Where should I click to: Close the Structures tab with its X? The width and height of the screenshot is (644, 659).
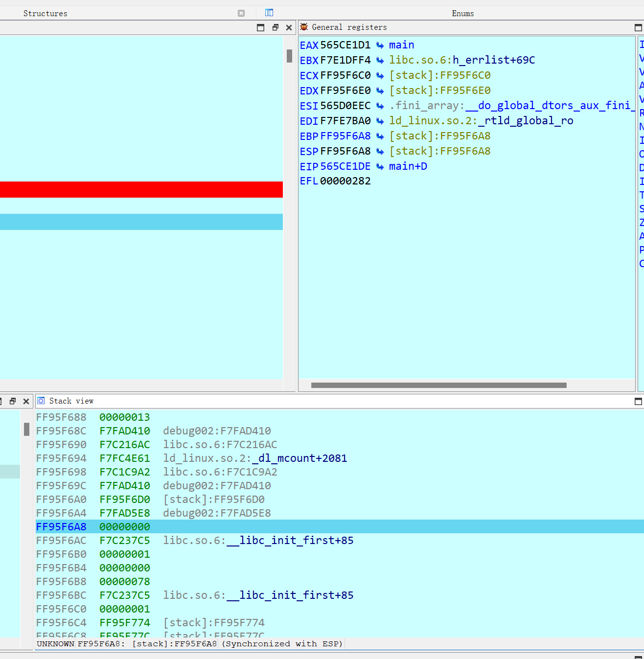(241, 13)
